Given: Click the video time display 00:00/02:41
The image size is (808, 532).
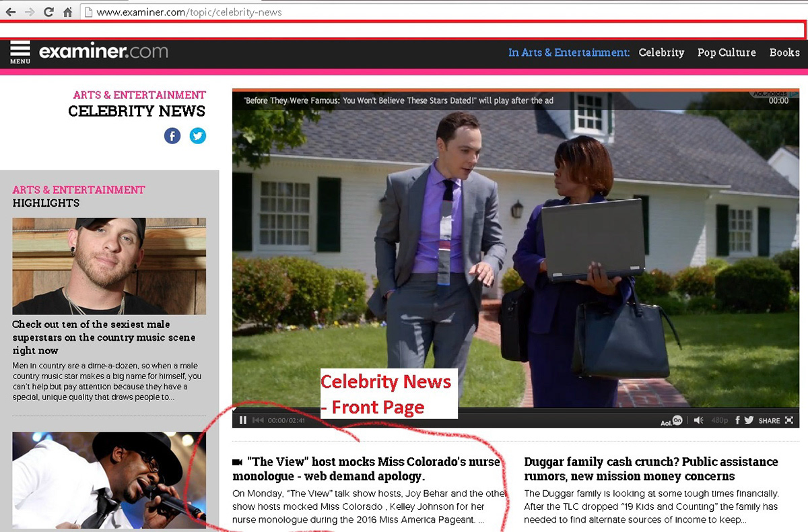Looking at the screenshot, I should pos(287,420).
